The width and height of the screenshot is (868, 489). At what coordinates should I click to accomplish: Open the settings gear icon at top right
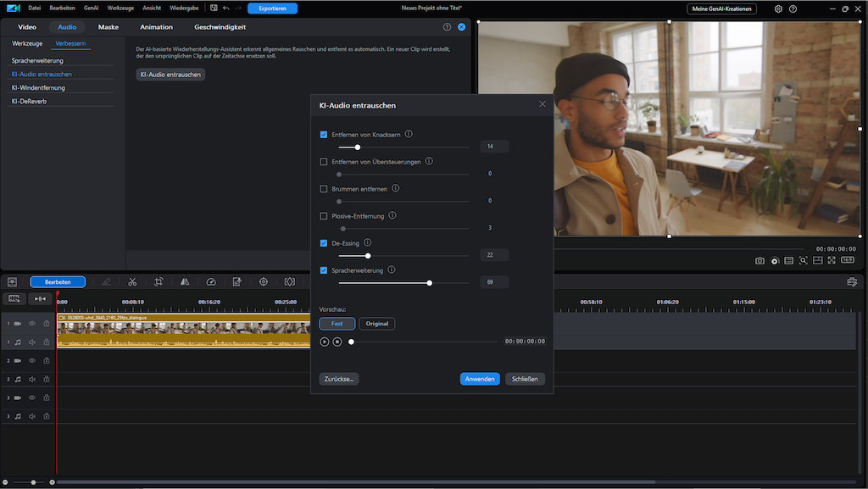click(778, 8)
